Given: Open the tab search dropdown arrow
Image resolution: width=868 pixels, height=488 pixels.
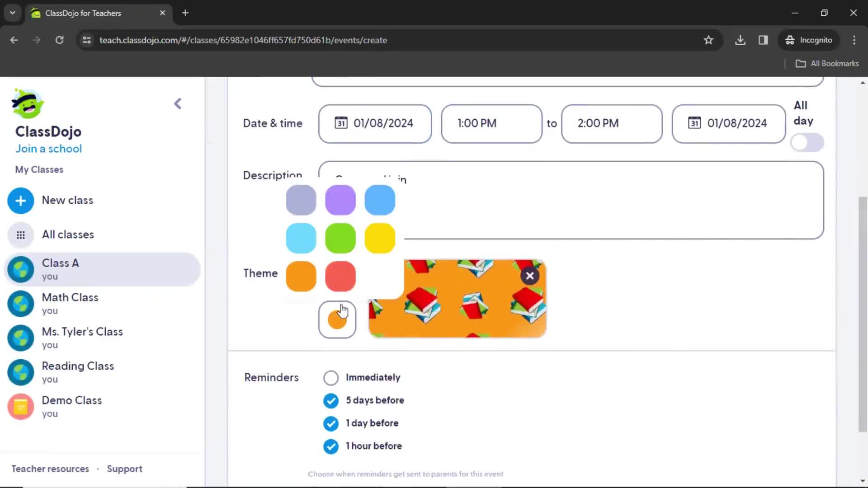Looking at the screenshot, I should click(12, 13).
